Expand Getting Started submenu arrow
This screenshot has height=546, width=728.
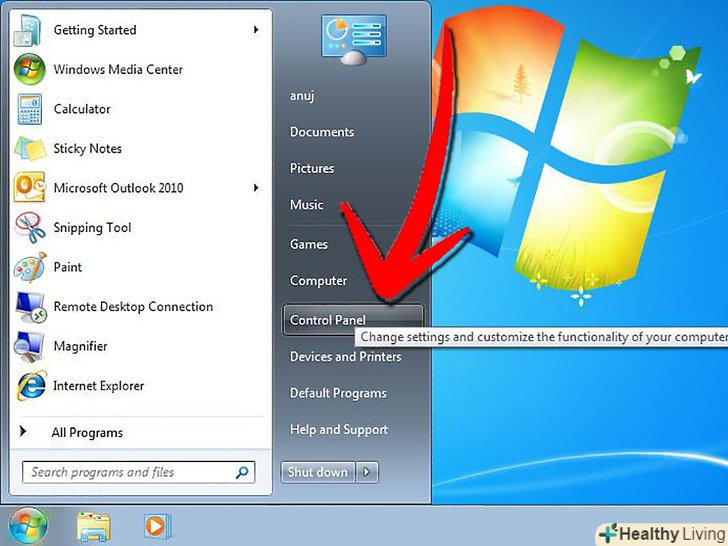point(256,30)
